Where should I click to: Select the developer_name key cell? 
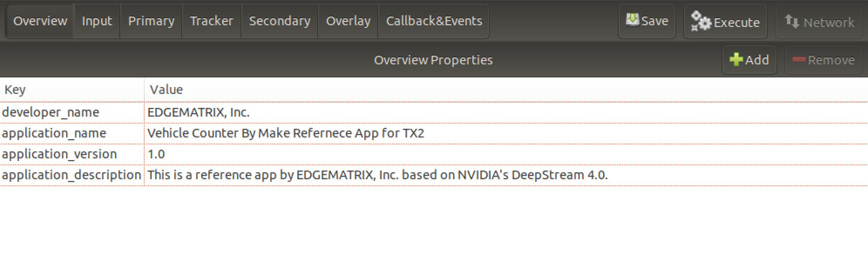[72, 113]
